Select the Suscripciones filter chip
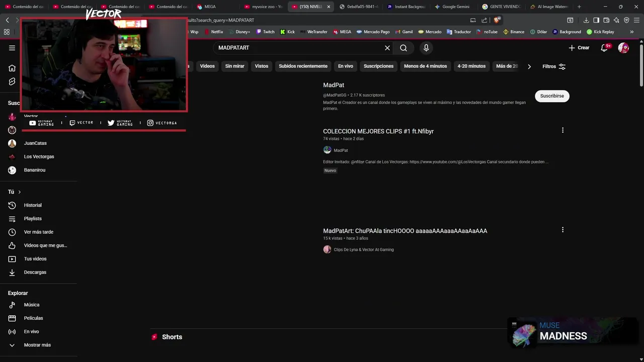The image size is (644, 362). [x=378, y=66]
